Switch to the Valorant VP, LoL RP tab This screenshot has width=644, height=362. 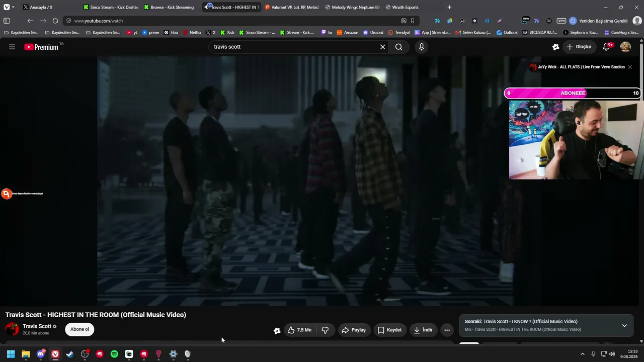(291, 7)
